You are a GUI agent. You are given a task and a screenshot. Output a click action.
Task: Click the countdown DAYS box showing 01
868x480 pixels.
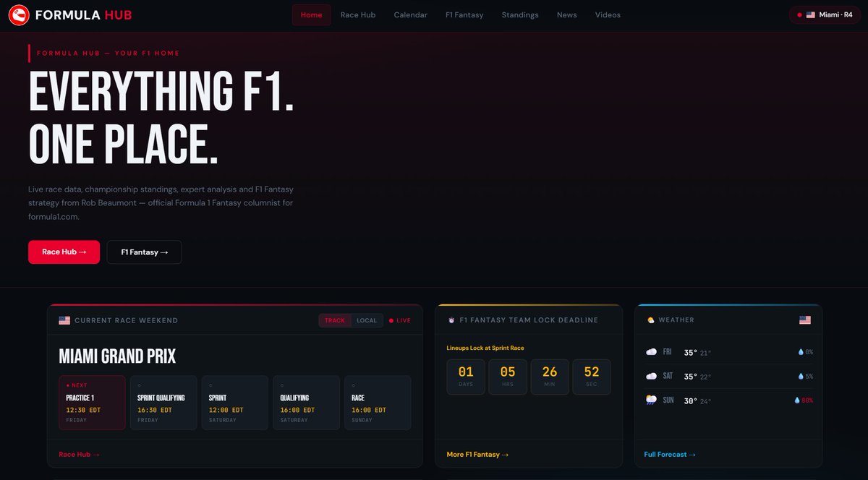pyautogui.click(x=466, y=377)
